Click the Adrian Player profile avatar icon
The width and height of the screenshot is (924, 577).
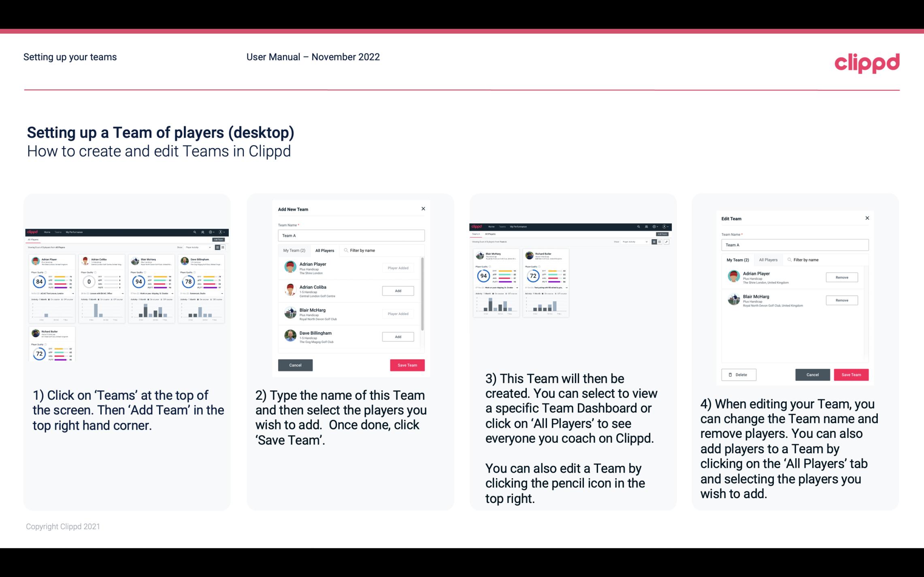[291, 268]
